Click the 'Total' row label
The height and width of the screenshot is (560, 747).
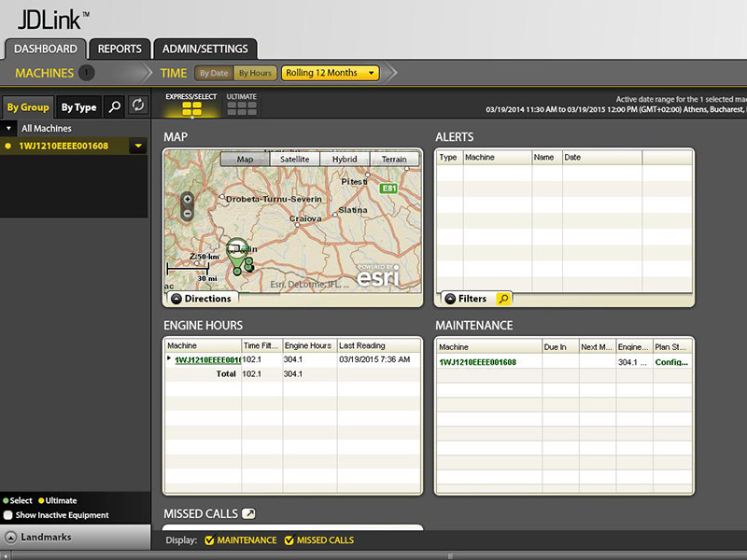pyautogui.click(x=226, y=374)
